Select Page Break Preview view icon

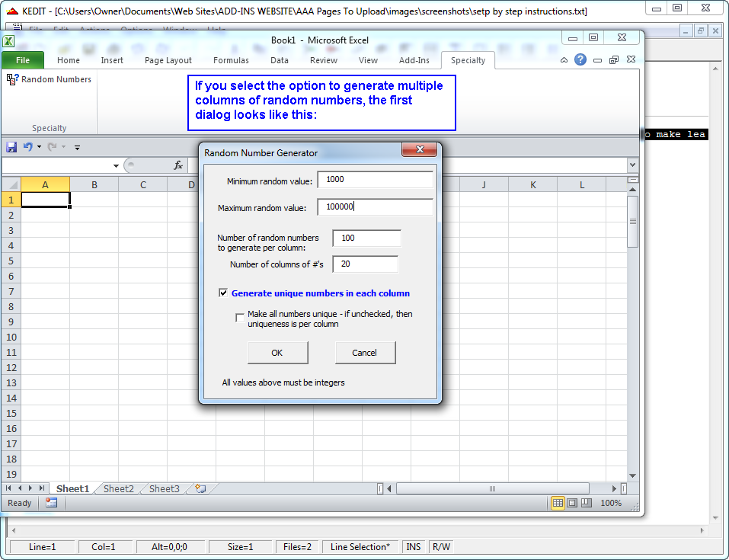[x=586, y=503]
